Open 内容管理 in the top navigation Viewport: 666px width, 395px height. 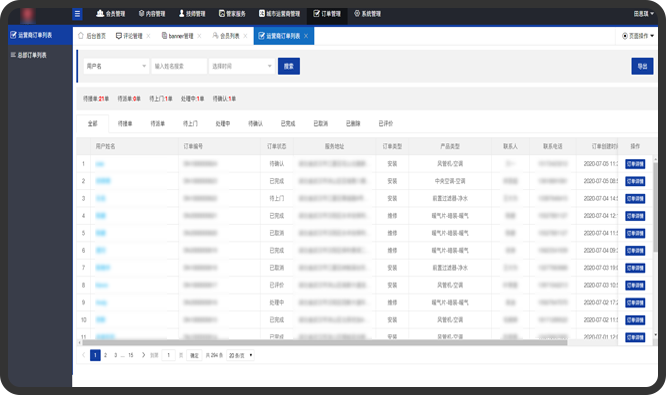coord(152,14)
